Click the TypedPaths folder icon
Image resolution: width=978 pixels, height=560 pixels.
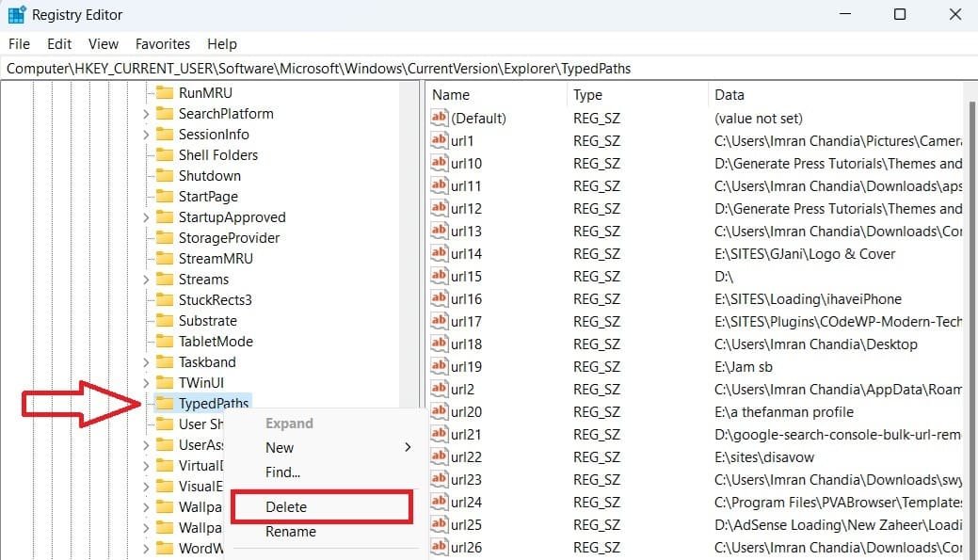click(x=165, y=404)
